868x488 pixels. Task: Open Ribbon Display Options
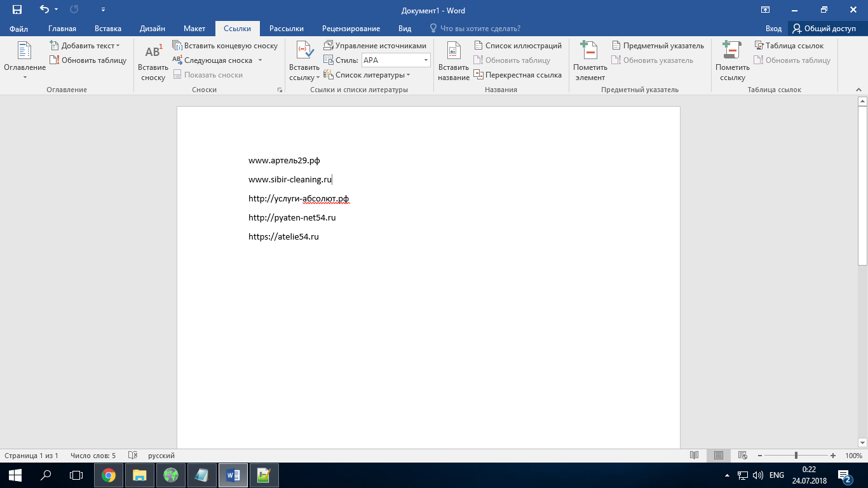click(x=765, y=10)
